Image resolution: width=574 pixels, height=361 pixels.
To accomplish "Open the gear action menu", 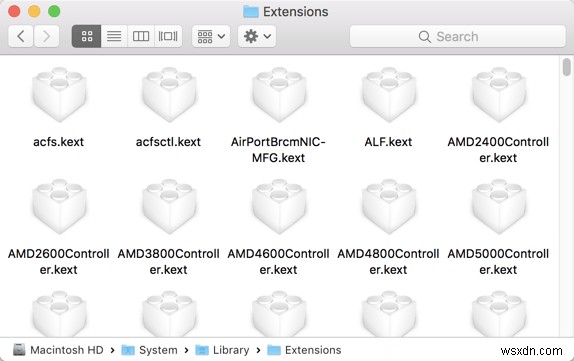I will click(257, 36).
